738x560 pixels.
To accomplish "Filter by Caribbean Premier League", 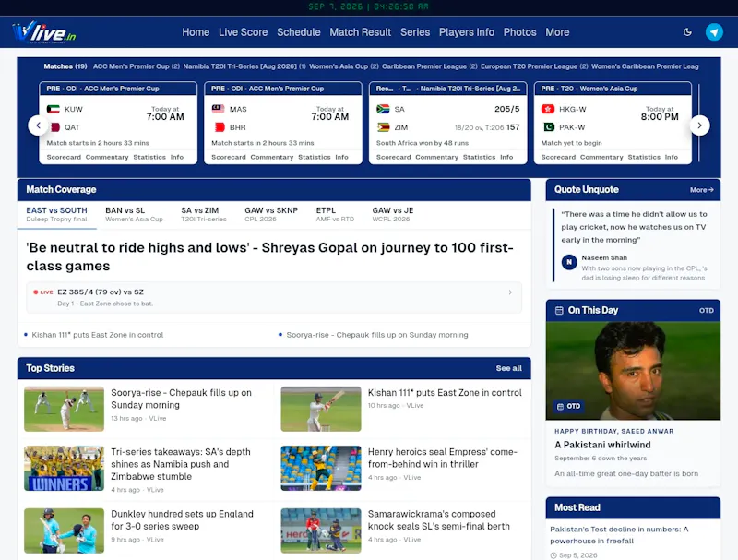I will 430,66.
